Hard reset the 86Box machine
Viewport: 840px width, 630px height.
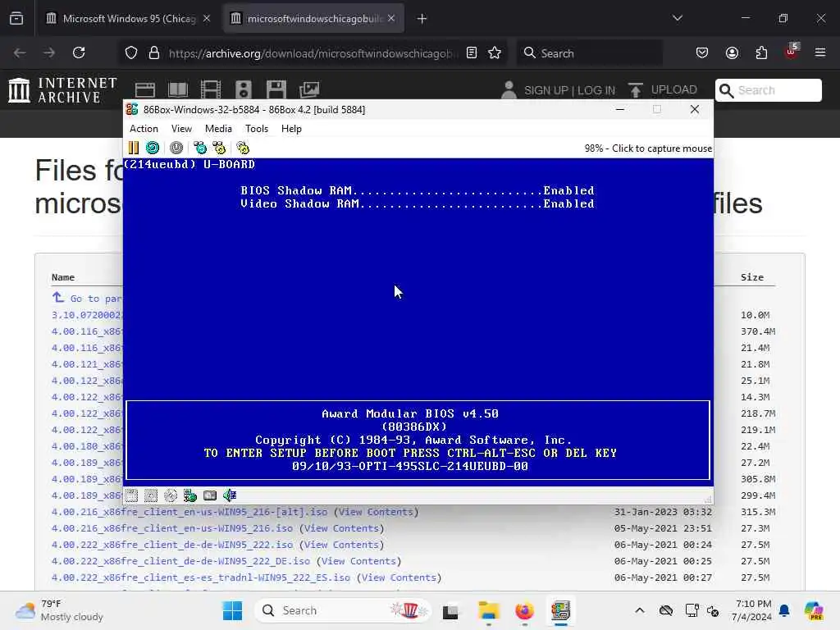[x=153, y=148]
